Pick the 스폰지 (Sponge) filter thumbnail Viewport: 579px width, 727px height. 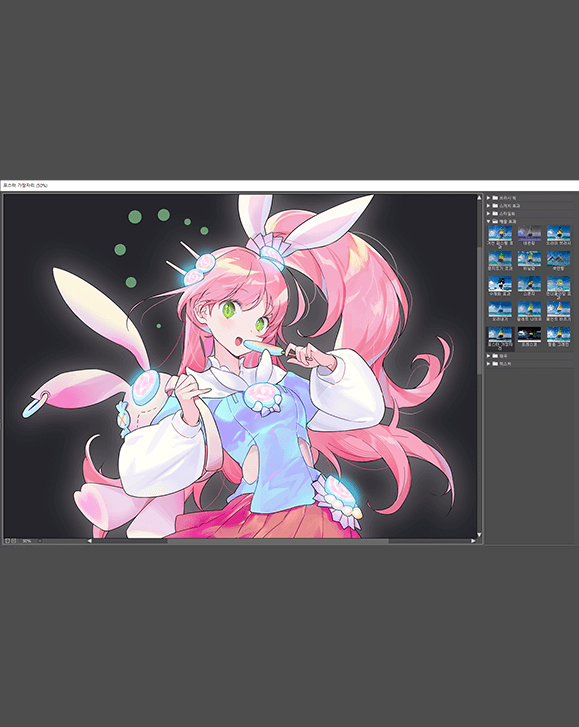click(x=529, y=284)
